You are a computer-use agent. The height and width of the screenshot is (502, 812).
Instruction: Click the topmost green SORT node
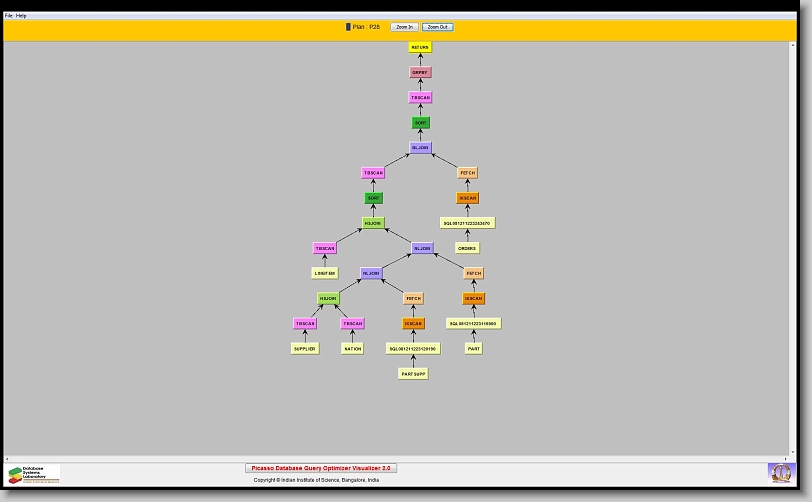[x=420, y=122]
